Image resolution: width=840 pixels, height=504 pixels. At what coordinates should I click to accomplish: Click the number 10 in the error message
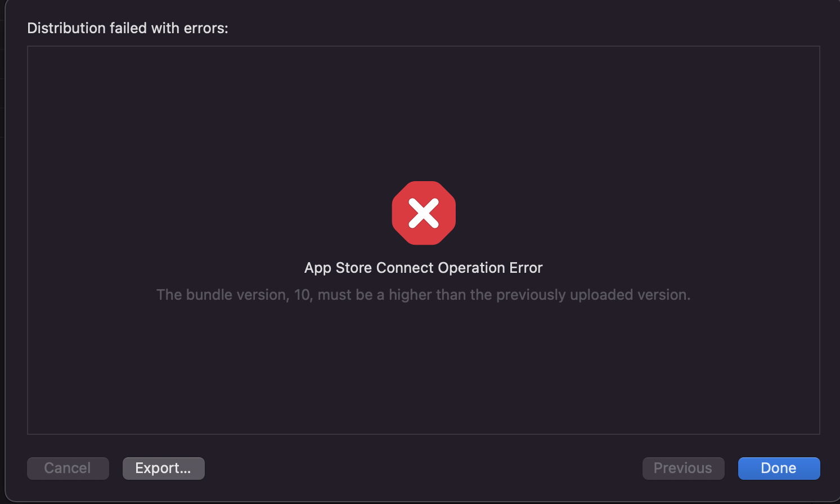(302, 295)
